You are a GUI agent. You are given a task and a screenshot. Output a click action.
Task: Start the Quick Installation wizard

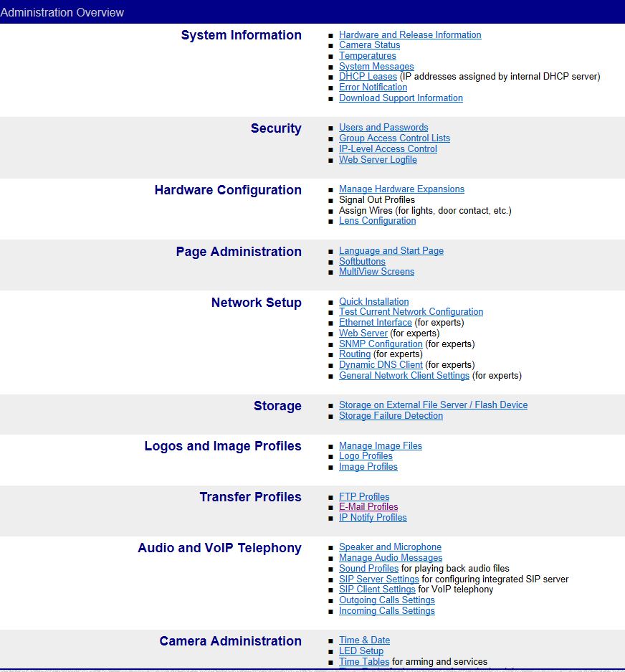coord(373,302)
